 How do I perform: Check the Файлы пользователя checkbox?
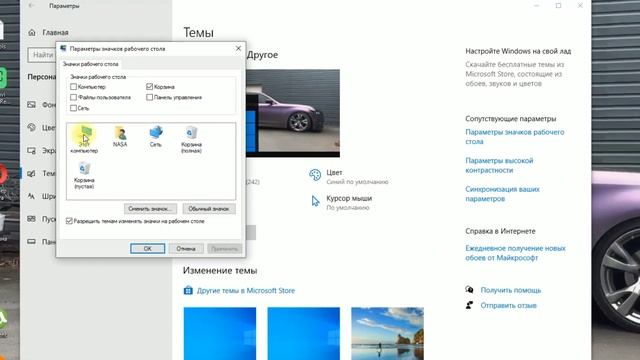coord(73,97)
